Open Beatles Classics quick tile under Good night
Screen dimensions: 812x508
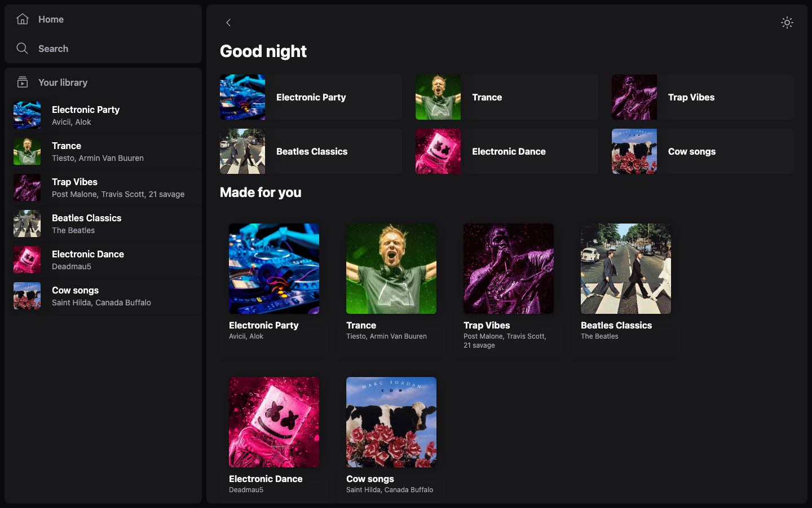311,151
